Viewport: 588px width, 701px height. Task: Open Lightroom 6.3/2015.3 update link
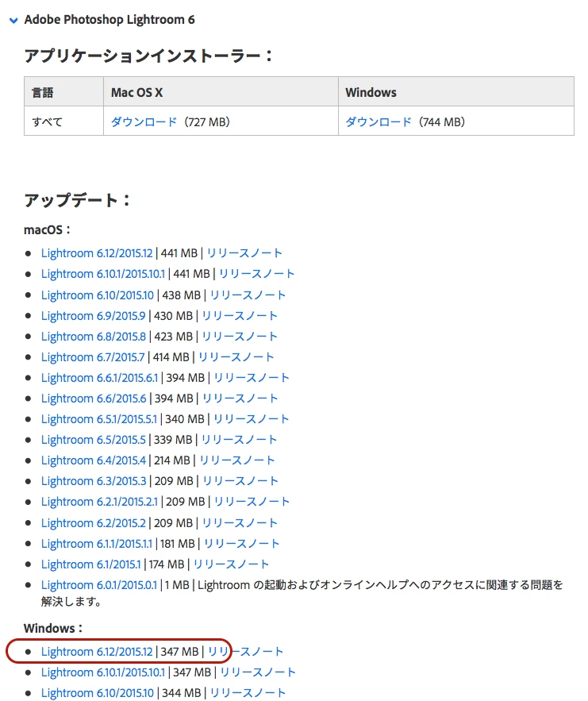pos(94,480)
